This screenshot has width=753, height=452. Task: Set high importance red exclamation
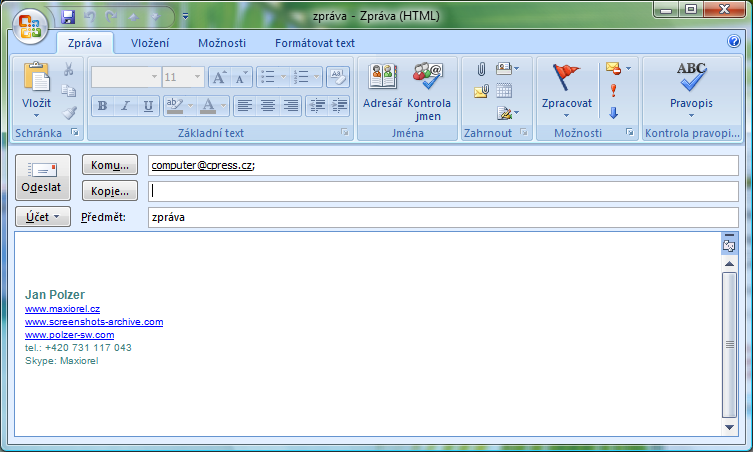[613, 90]
